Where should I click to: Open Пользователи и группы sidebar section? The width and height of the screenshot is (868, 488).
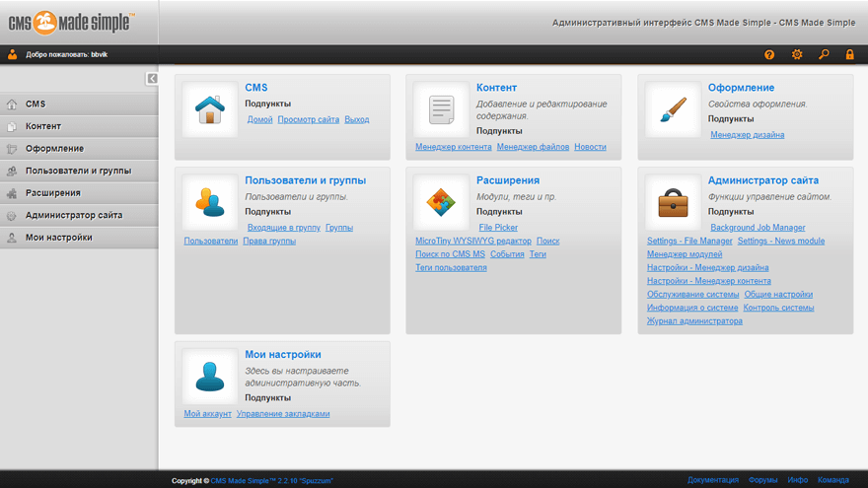[78, 171]
